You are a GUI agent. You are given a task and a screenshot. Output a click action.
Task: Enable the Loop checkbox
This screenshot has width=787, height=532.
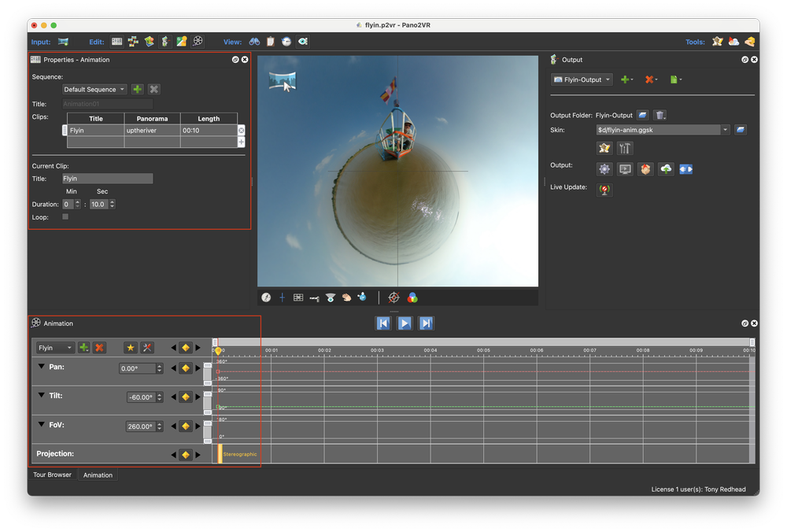point(65,216)
